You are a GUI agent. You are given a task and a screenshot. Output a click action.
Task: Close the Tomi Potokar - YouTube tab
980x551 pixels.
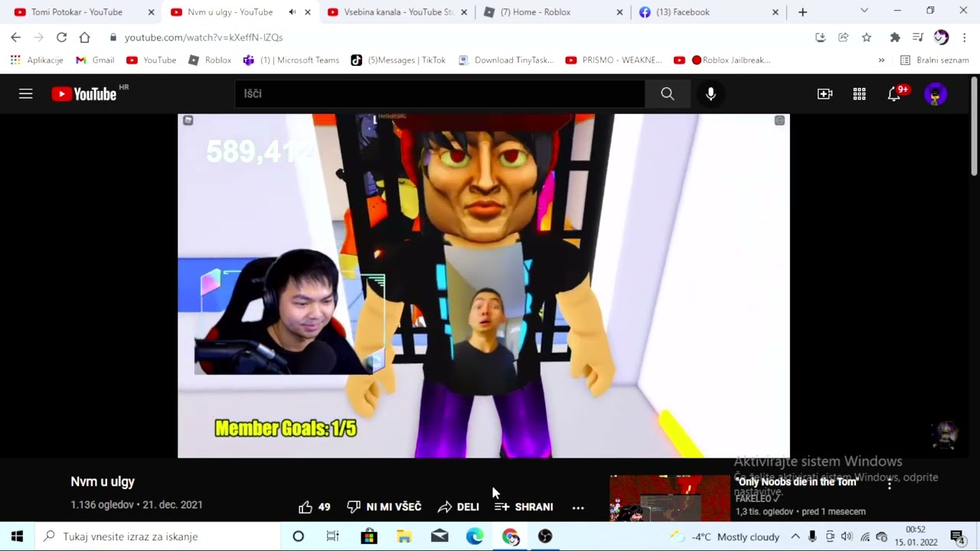point(151,12)
